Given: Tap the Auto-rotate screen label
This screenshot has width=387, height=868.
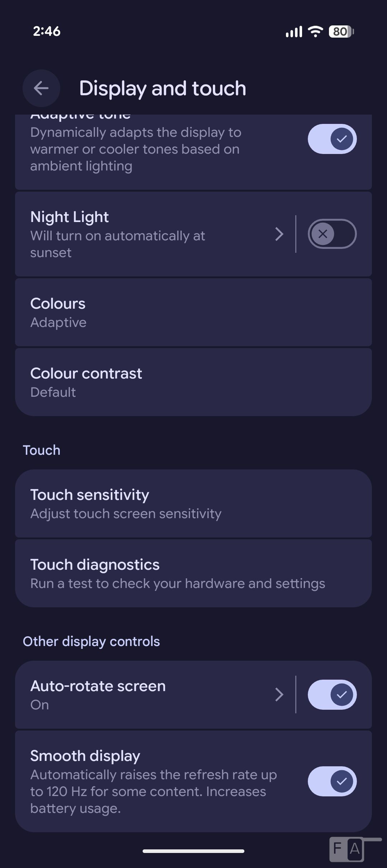Looking at the screenshot, I should 98,686.
